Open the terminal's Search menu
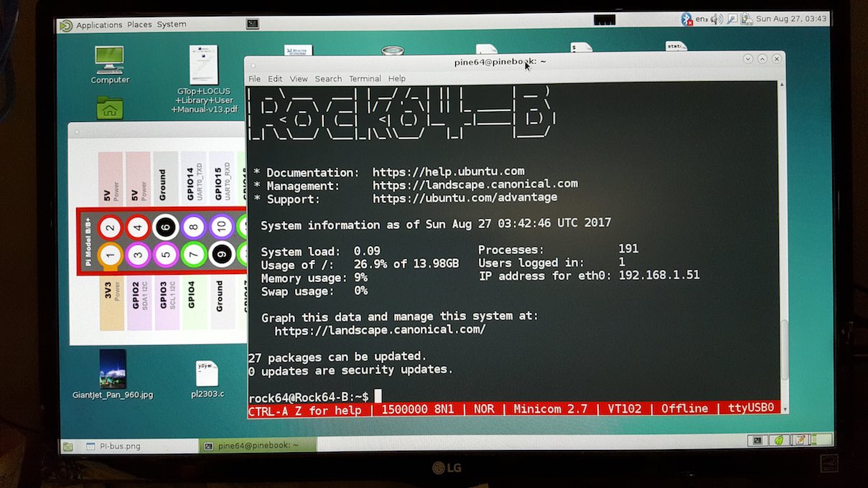Screen dimensions: 868x488 pos(328,79)
